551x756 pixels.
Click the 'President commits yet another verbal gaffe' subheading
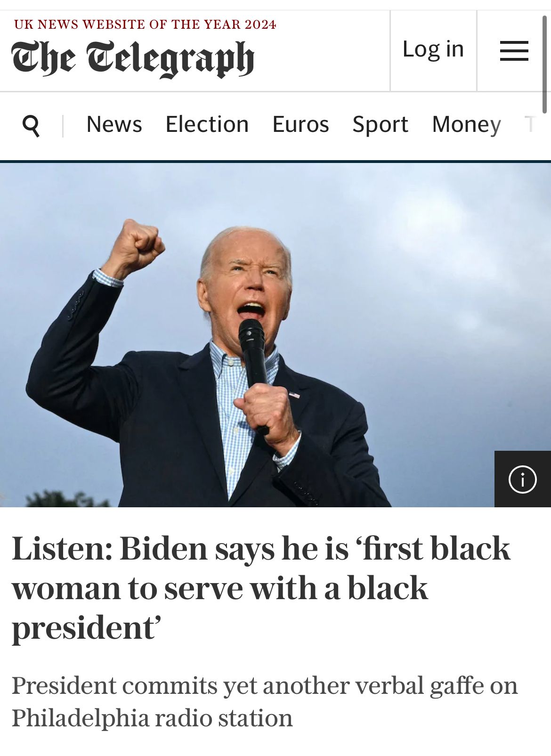click(265, 702)
